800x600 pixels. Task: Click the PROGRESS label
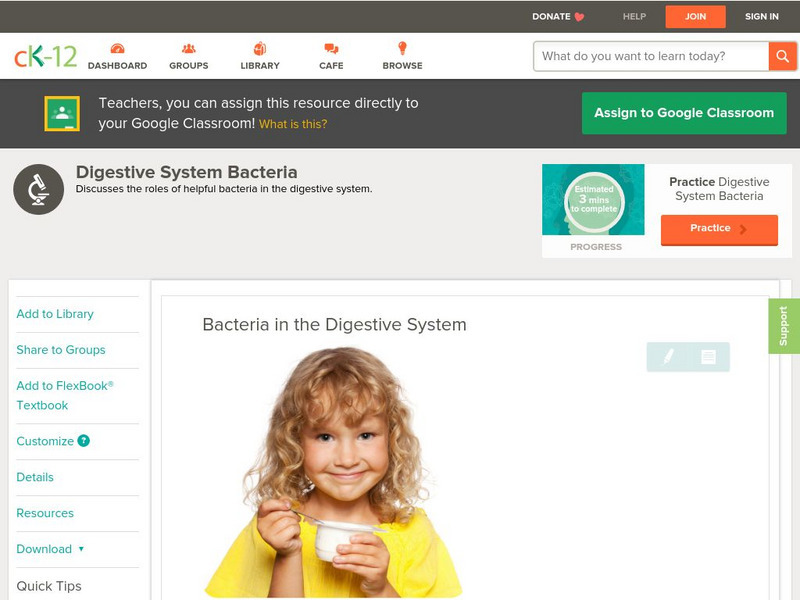596,247
